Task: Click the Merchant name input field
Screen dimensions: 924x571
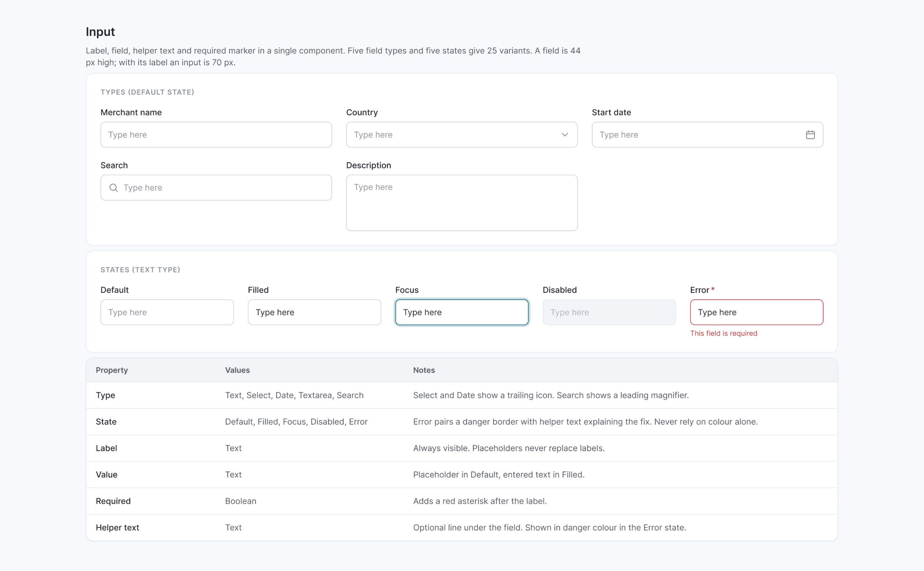Action: [x=216, y=135]
